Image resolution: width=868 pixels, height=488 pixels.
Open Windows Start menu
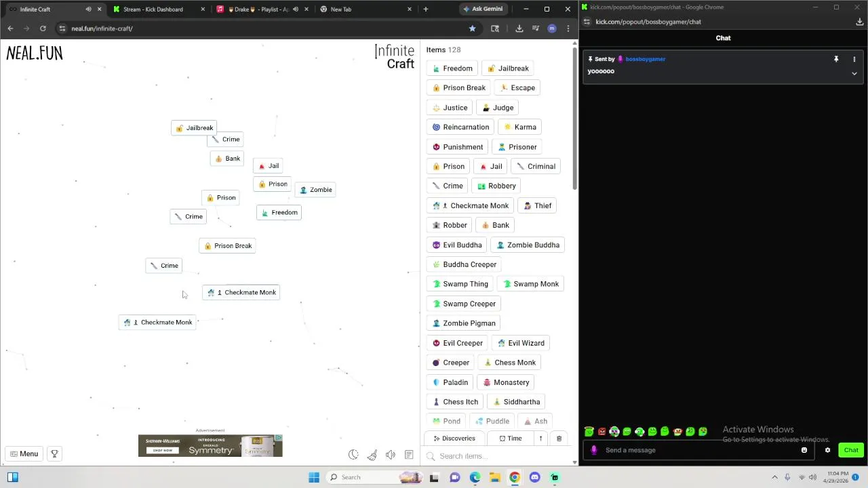[313, 478]
